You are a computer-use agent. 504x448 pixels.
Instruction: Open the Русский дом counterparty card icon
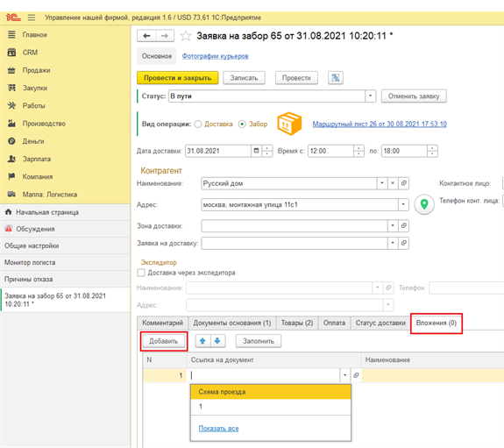coord(404,183)
